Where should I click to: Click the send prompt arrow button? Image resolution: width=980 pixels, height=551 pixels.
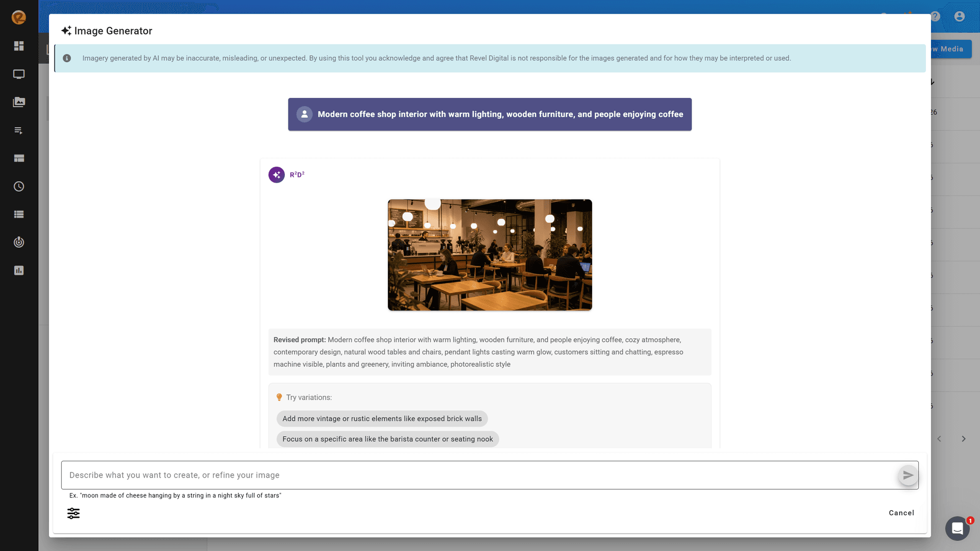point(908,475)
